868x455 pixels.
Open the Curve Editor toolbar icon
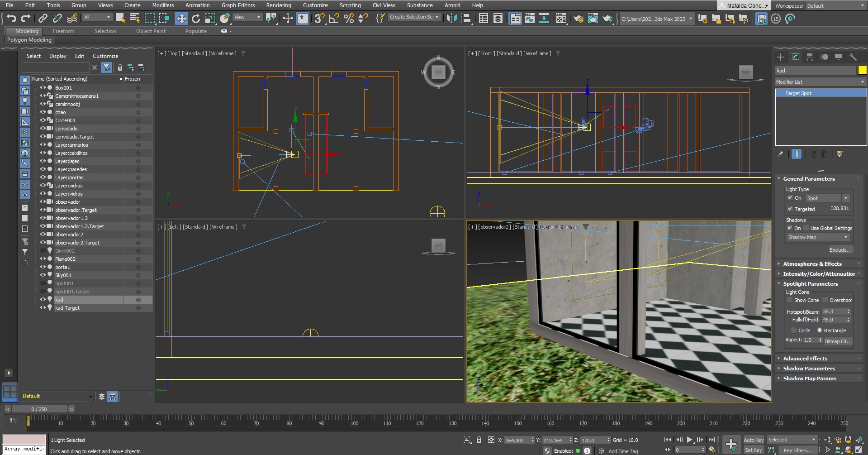[x=530, y=19]
